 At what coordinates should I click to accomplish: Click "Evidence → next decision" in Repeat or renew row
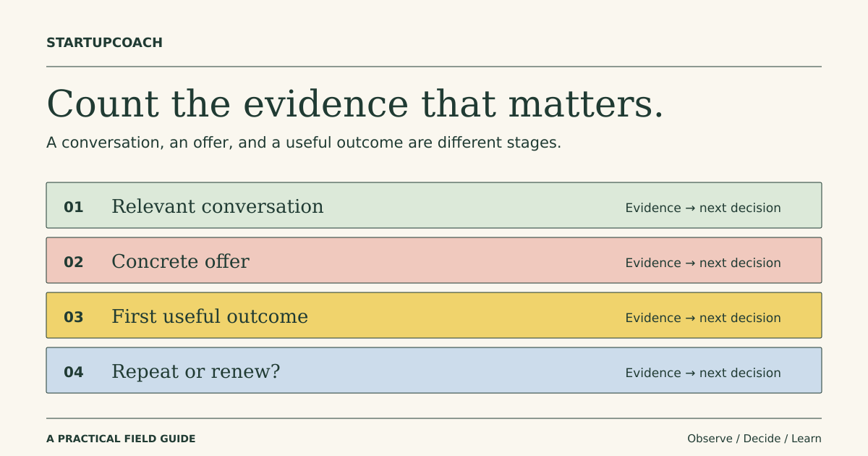(x=703, y=373)
